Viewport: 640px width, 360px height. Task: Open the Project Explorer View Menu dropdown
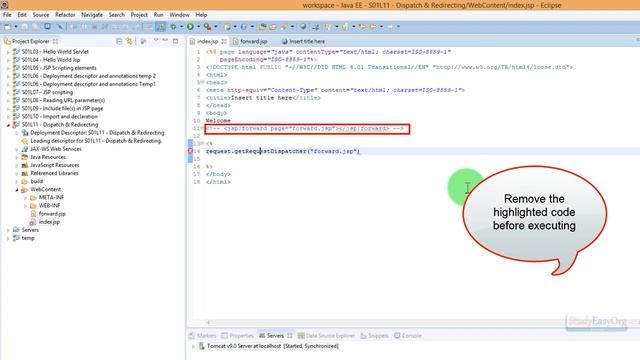click(156, 40)
